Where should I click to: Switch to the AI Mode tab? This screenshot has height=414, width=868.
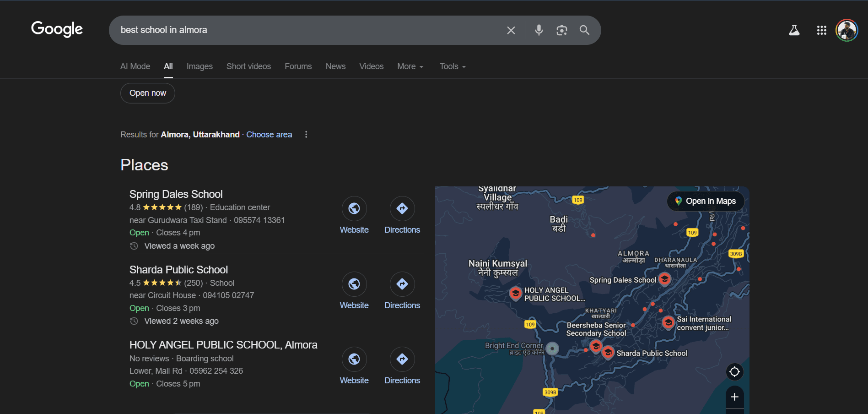click(x=135, y=66)
